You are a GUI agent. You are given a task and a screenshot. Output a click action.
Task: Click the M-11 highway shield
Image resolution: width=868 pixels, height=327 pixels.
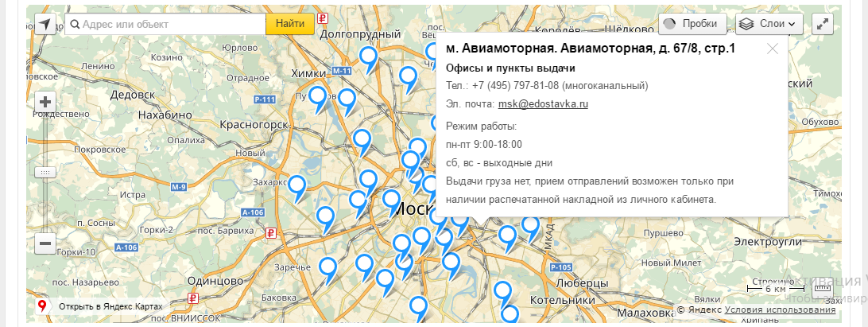coord(342,72)
